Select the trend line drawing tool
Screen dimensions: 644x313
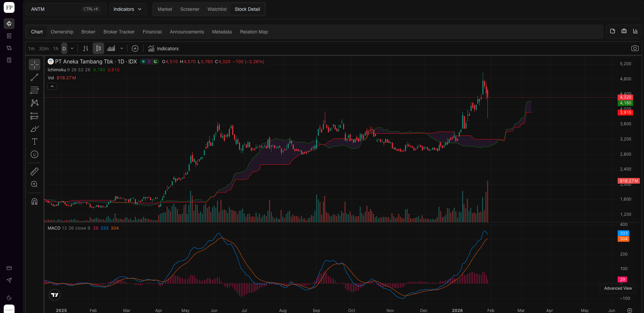pyautogui.click(x=34, y=77)
